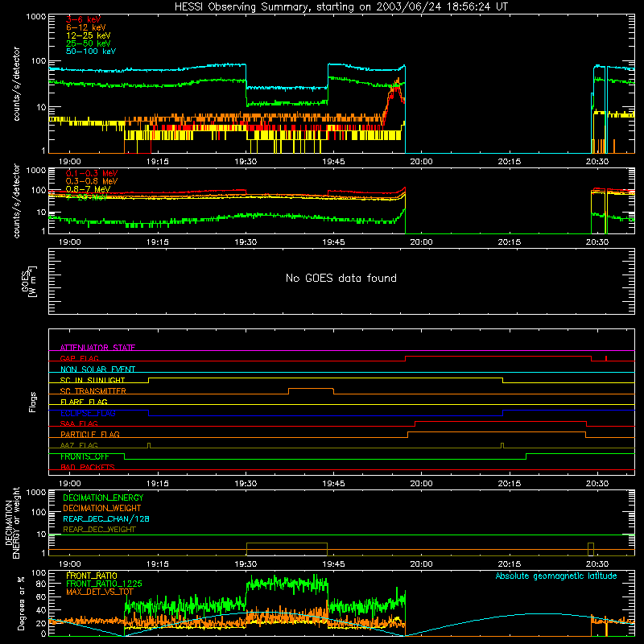Click the DECIMATION_WEIGHT legend label
Image resolution: width=644 pixels, height=644 pixels.
point(102,508)
